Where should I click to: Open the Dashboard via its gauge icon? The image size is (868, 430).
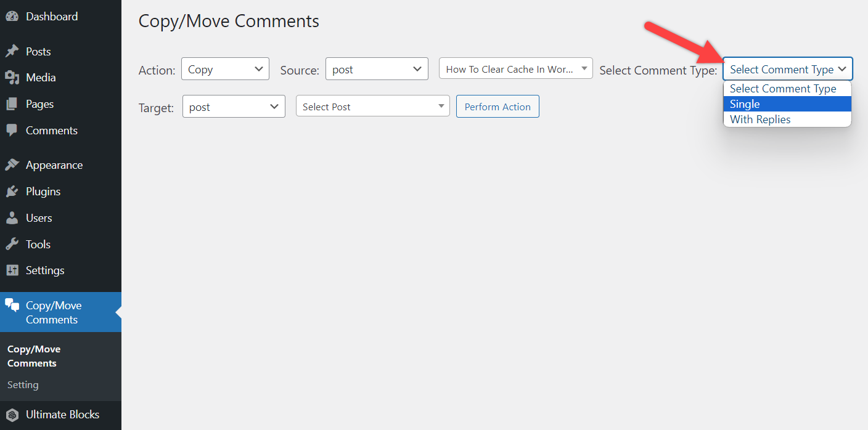[x=12, y=16]
